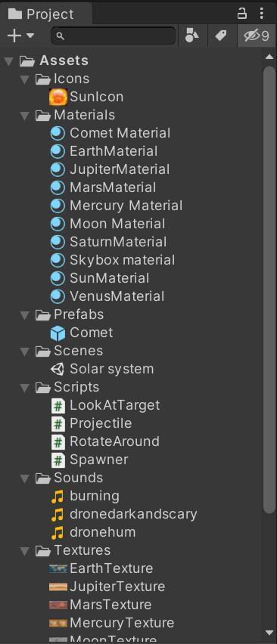
Task: Click the RotateAround script item
Action: pos(105,442)
